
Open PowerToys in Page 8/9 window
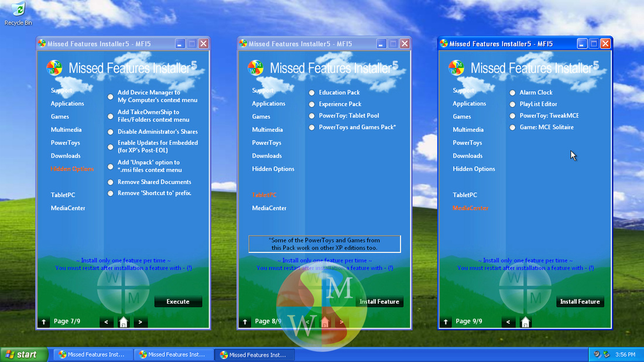coord(266,143)
